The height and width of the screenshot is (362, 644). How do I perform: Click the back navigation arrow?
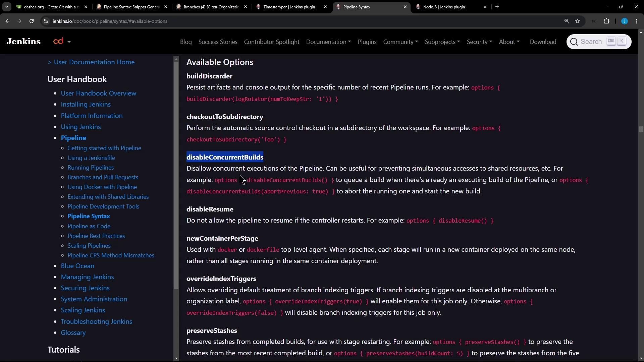coord(7,21)
